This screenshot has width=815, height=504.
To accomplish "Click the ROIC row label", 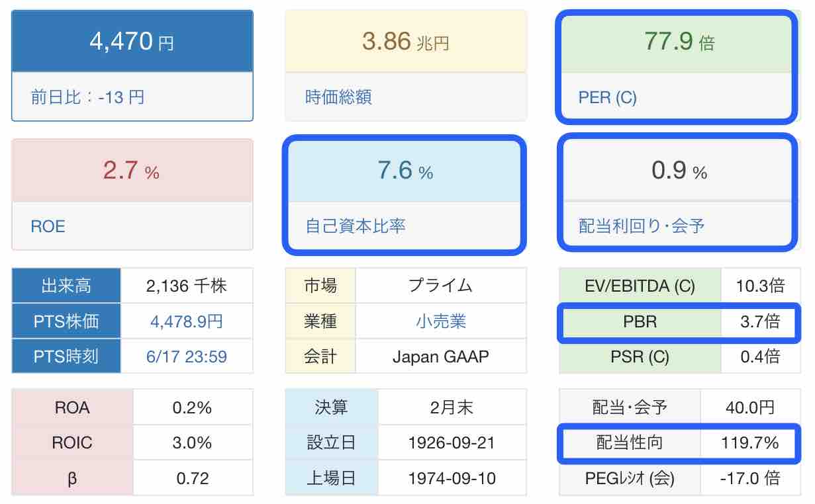I will tap(73, 442).
